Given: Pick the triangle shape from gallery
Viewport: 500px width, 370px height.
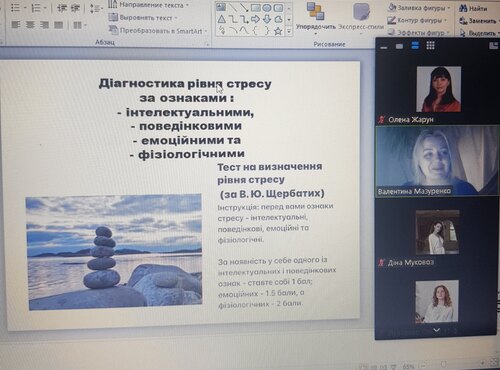Looking at the screenshot, I should click(x=221, y=19).
